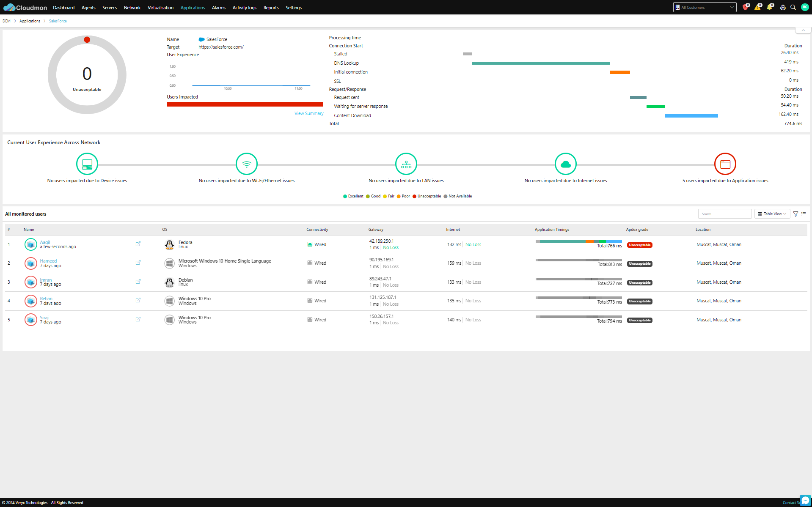The width and height of the screenshot is (812, 507).
Task: Go to Servers menu
Action: pyautogui.click(x=110, y=8)
